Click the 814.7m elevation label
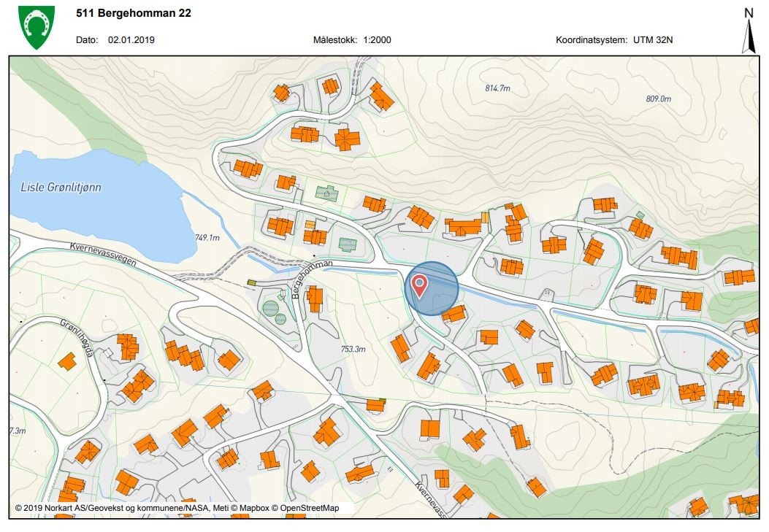Viewport: 769px width, 532px height. click(498, 88)
